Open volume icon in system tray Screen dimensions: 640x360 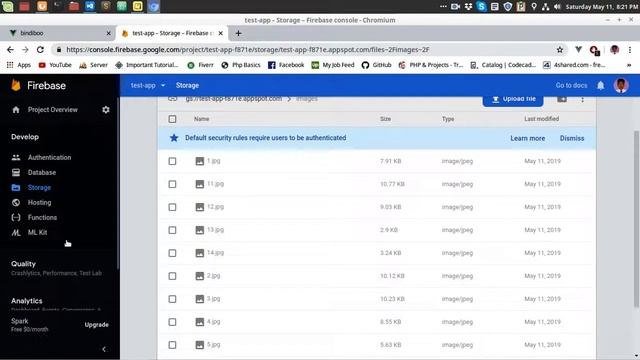click(558, 7)
